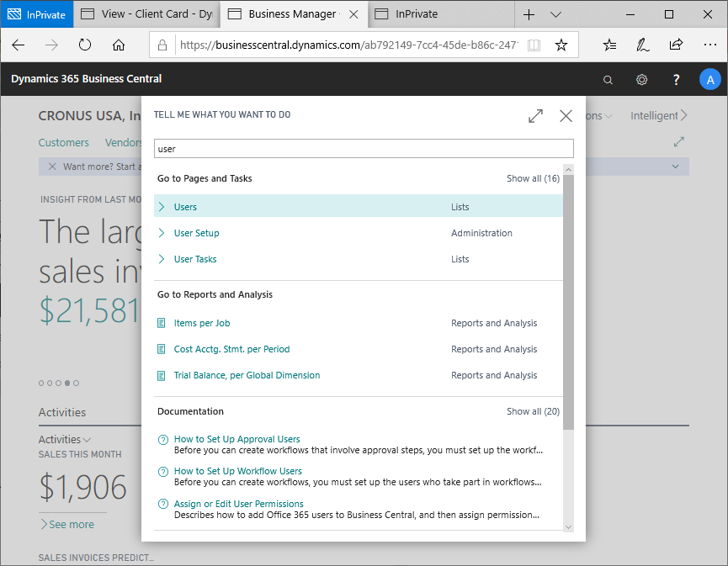Show all 20 documentation results
Screen dimensions: 728x566
tap(533, 411)
